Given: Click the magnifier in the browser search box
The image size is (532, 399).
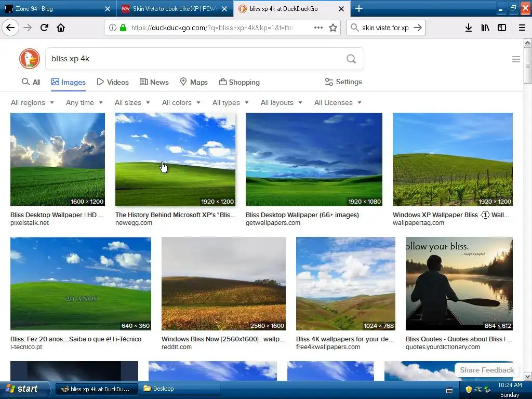Looking at the screenshot, I should (354, 28).
